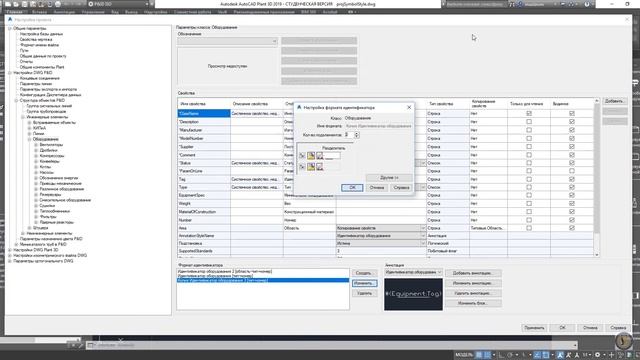Click the Другие >> button
Screen dimensions: 640x360
[389, 178]
